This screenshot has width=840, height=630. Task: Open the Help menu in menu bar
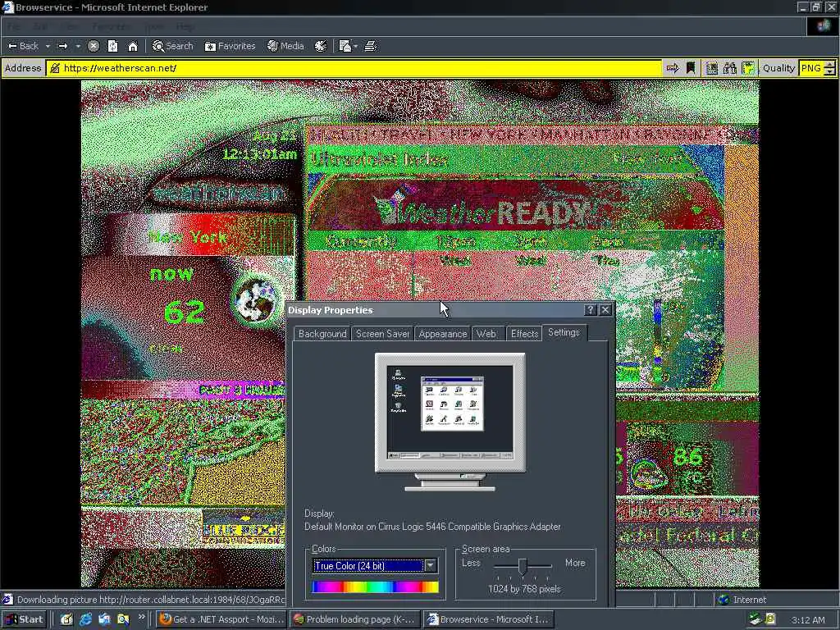coord(185,27)
